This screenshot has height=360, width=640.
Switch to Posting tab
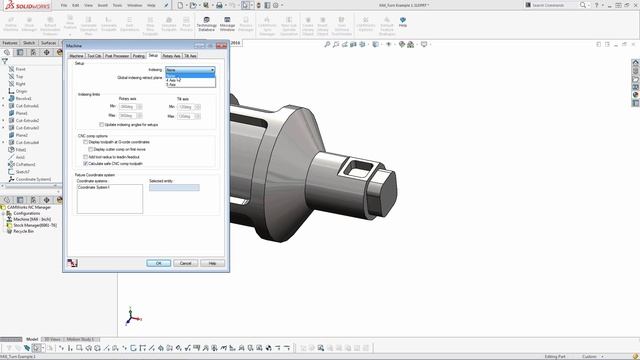[x=139, y=56]
